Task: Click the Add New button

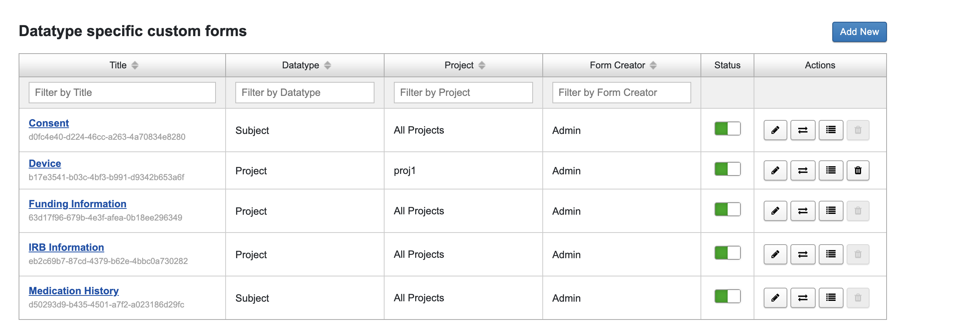Action: tap(859, 32)
